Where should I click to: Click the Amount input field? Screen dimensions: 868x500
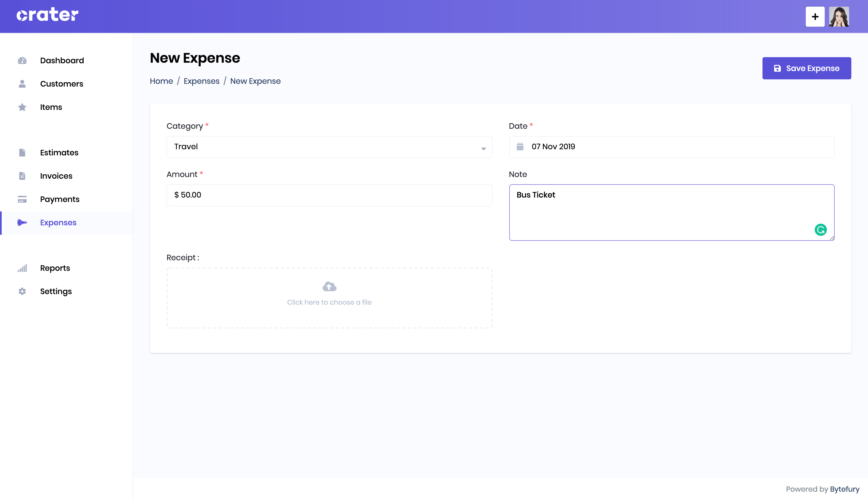click(x=329, y=195)
